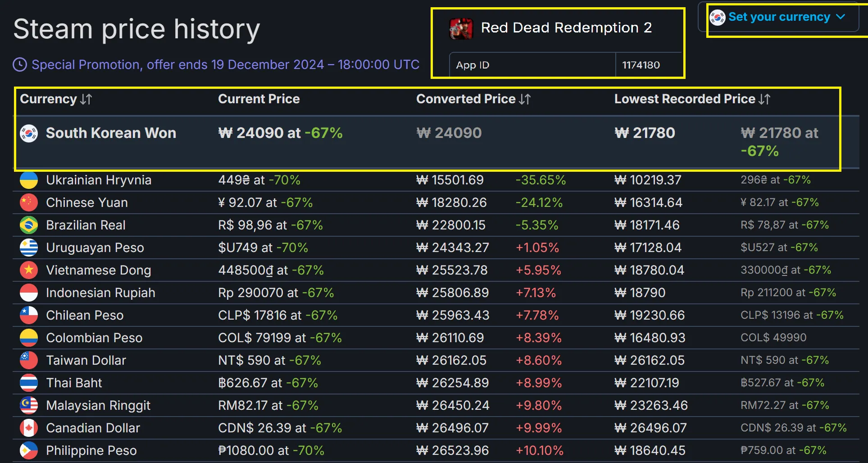The height and width of the screenshot is (463, 868).
Task: Click the ₩ 24090 at -67% current price
Action: pyautogui.click(x=280, y=133)
